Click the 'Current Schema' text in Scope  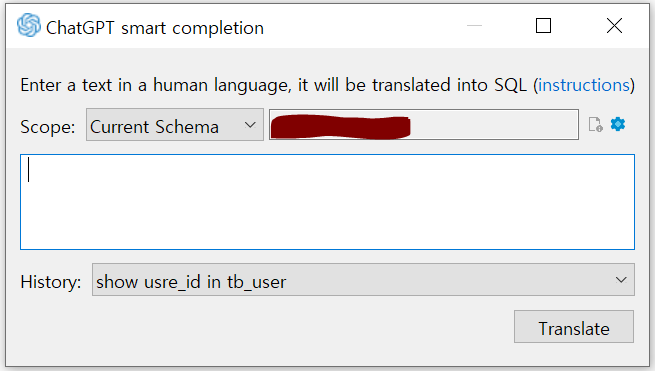(154, 127)
